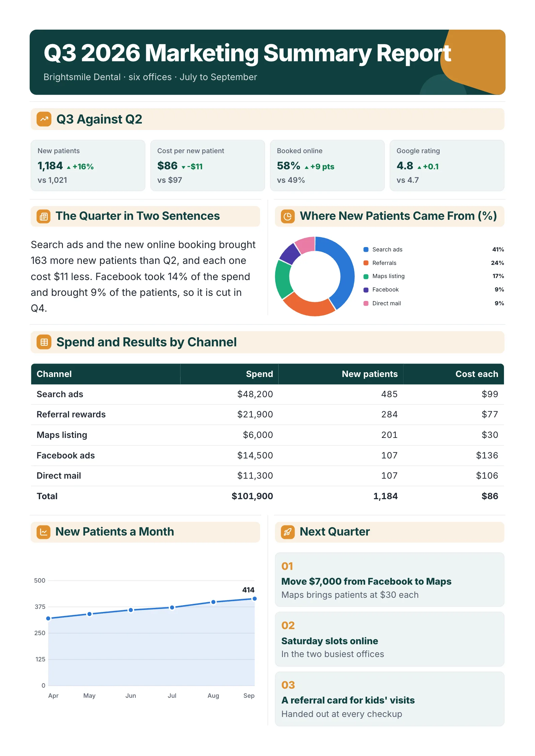Select the New patients metric card
535x756 pixels.
pos(88,166)
